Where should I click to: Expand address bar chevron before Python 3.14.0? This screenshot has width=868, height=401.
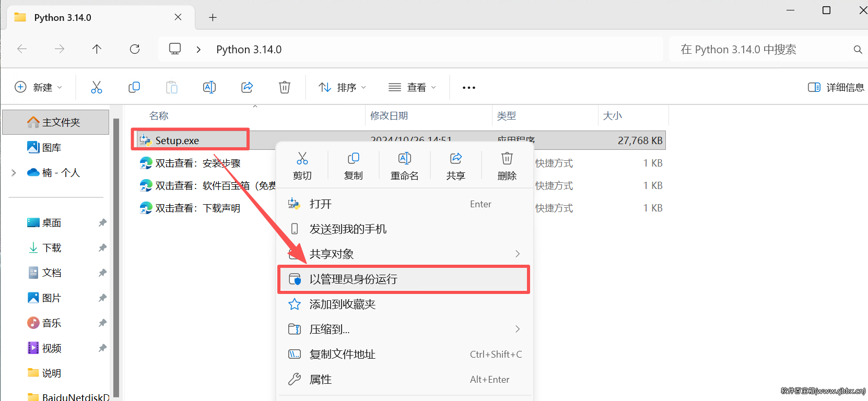[x=198, y=49]
